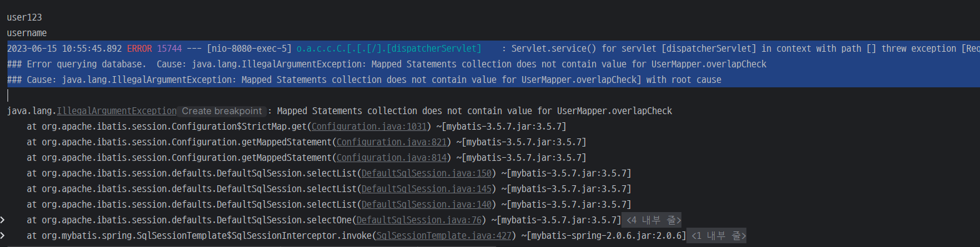Click the "### Error querying database" line

[x=387, y=64]
